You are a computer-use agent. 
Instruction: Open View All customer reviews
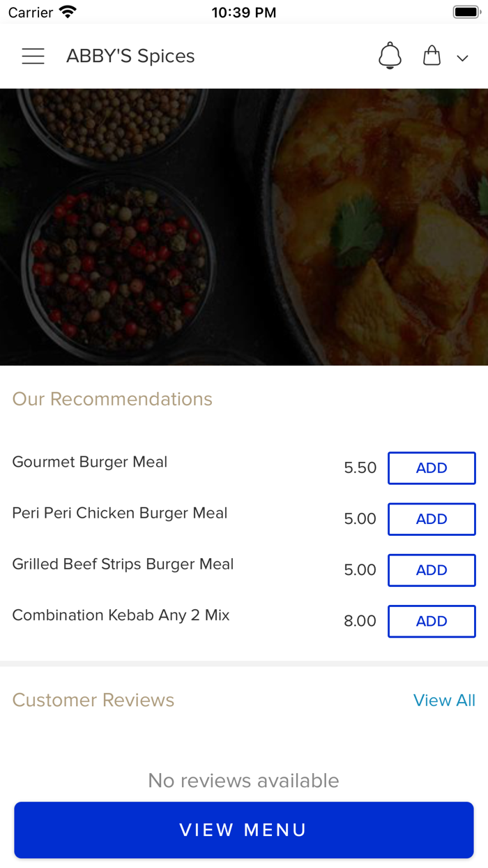click(x=444, y=700)
